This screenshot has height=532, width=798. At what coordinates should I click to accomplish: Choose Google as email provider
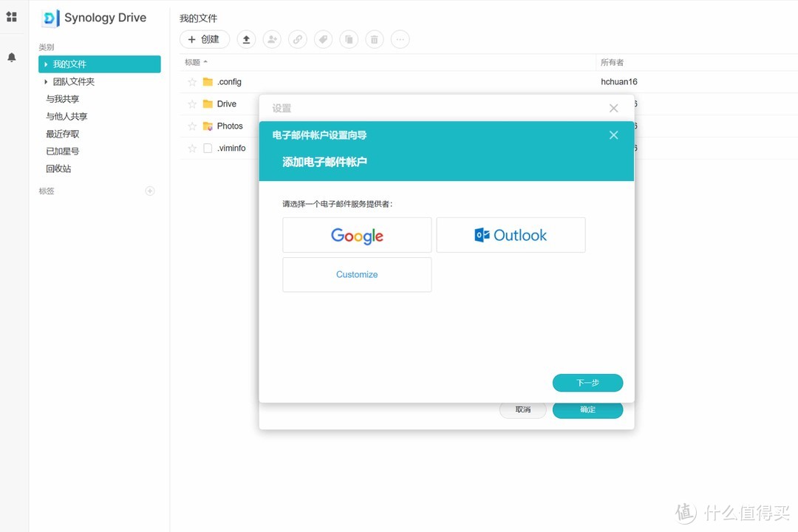(x=357, y=235)
